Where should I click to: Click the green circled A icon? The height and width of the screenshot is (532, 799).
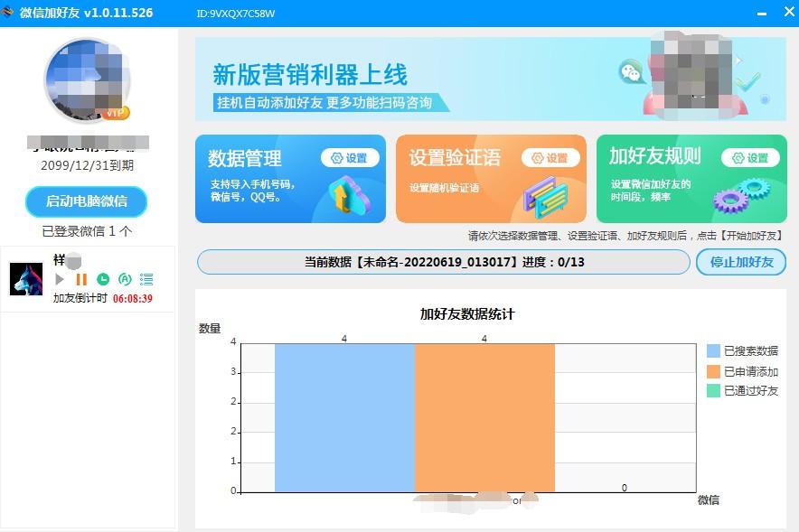[125, 279]
